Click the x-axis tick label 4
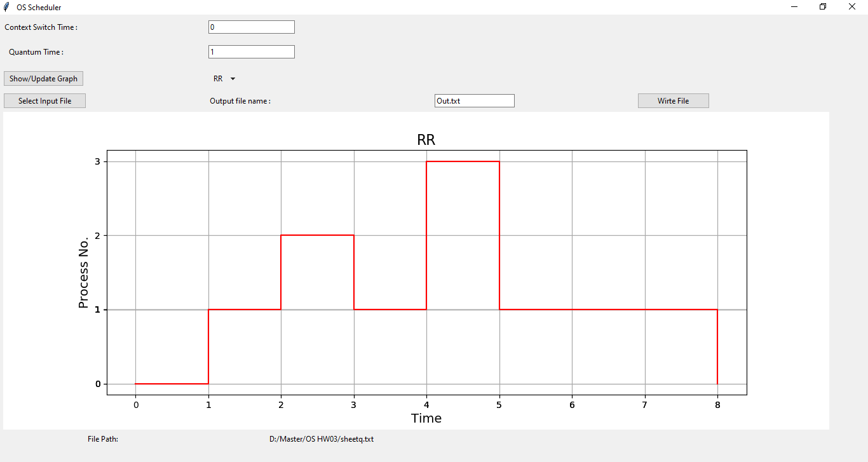 [426, 404]
